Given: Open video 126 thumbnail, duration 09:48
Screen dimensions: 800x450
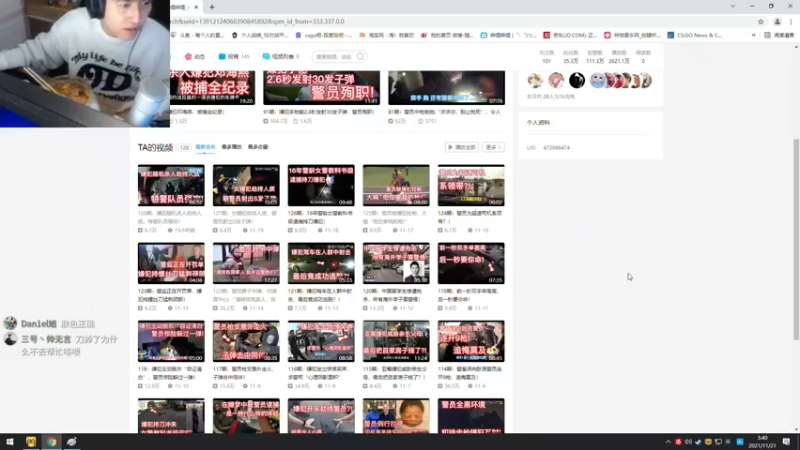Looking at the screenshot, I should 321,185.
